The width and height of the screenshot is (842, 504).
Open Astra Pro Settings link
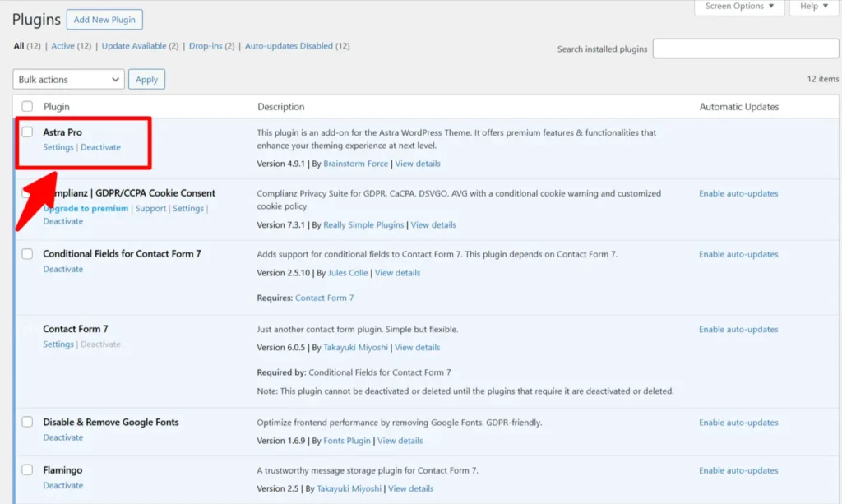(x=58, y=147)
